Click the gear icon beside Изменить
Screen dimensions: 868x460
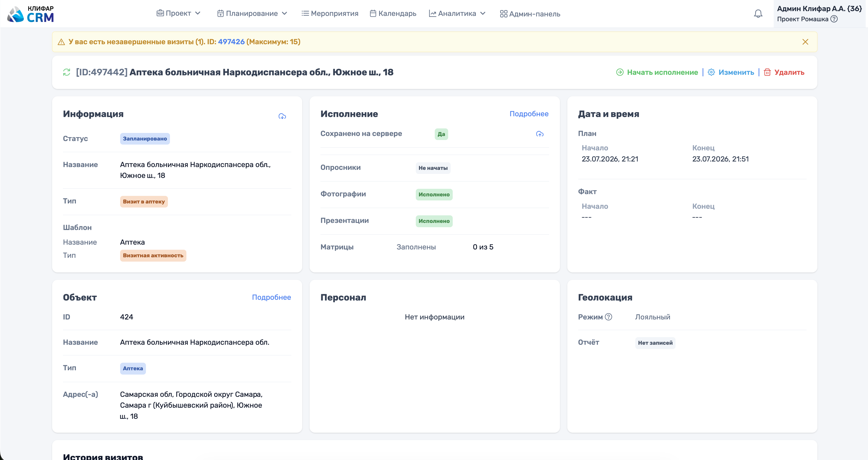(x=711, y=72)
